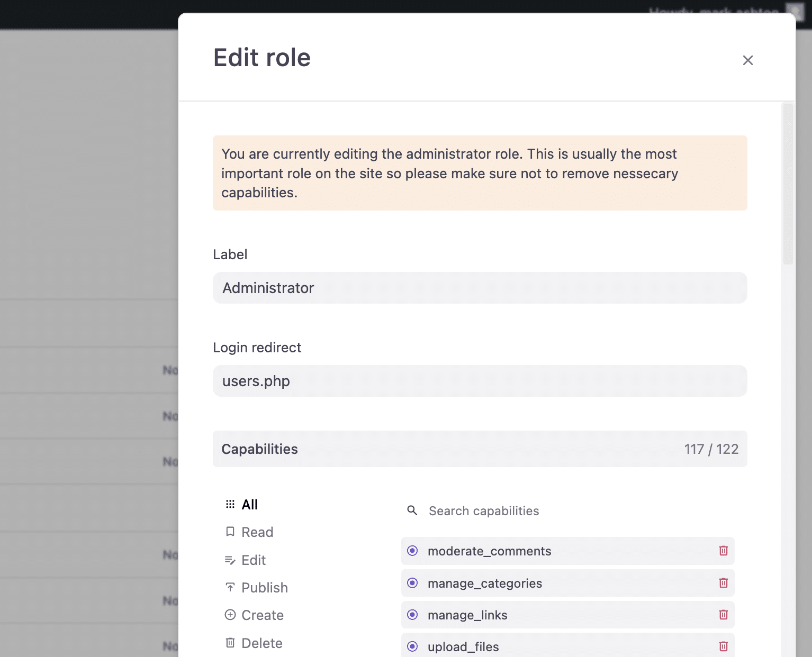Click the Label input field with Administrator
This screenshot has height=657, width=812.
[480, 288]
